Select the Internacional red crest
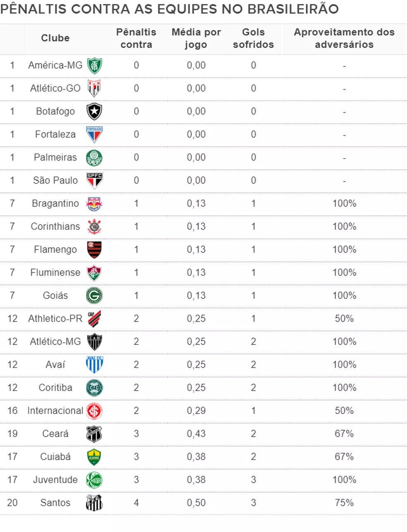The image size is (407, 532). [94, 411]
